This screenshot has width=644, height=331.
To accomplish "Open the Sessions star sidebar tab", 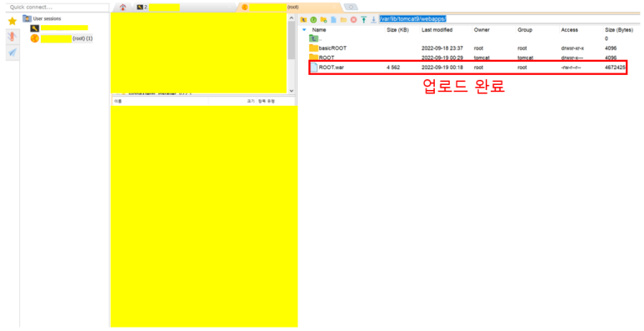I will [x=12, y=21].
